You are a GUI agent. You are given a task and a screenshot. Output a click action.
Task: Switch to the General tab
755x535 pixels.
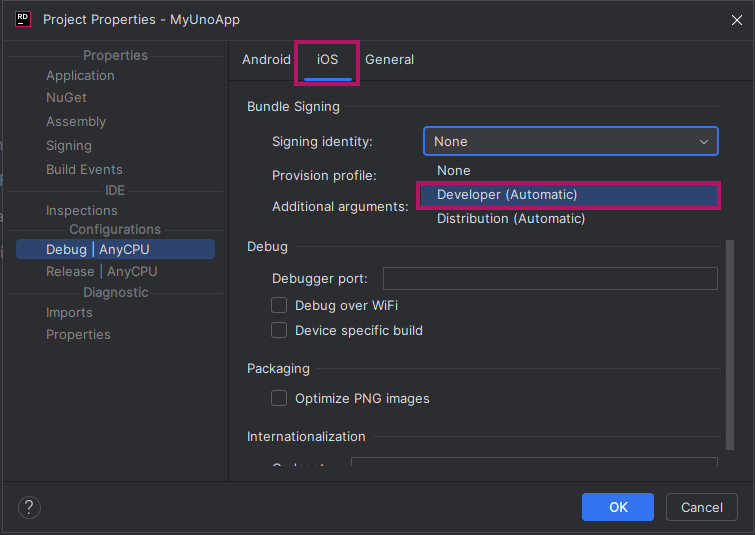389,60
